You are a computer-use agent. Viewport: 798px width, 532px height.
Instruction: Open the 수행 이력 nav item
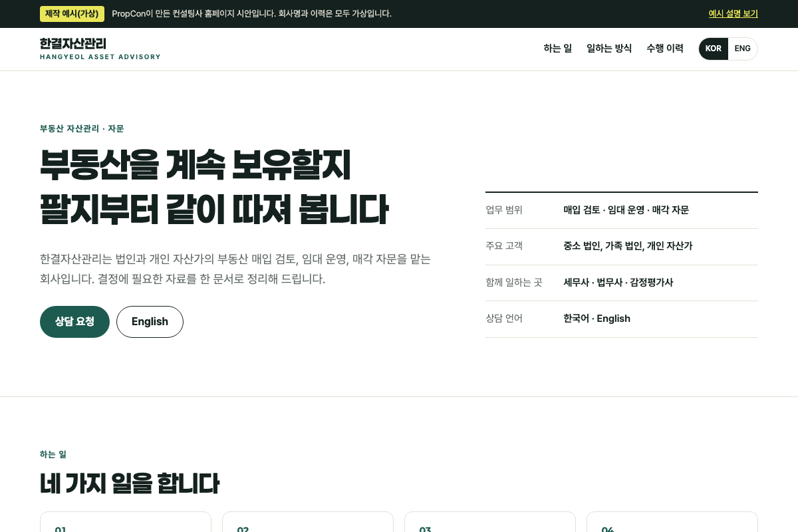click(665, 49)
